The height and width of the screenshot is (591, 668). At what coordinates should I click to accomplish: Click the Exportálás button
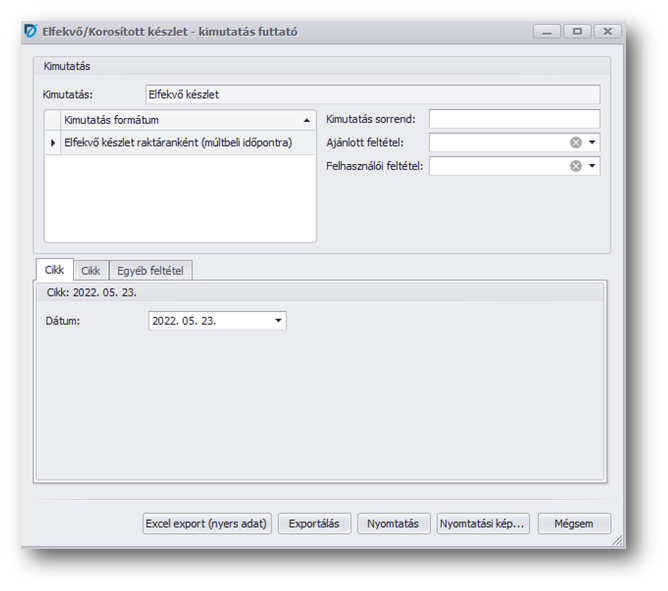pos(314,523)
